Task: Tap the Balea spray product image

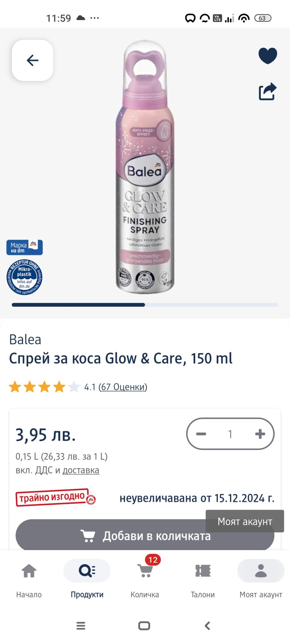Action: (x=145, y=167)
